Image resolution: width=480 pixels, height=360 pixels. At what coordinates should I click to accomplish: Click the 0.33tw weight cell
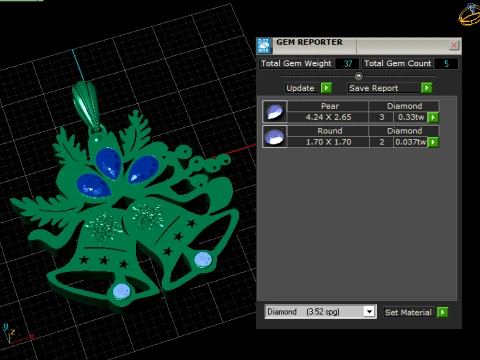410,117
